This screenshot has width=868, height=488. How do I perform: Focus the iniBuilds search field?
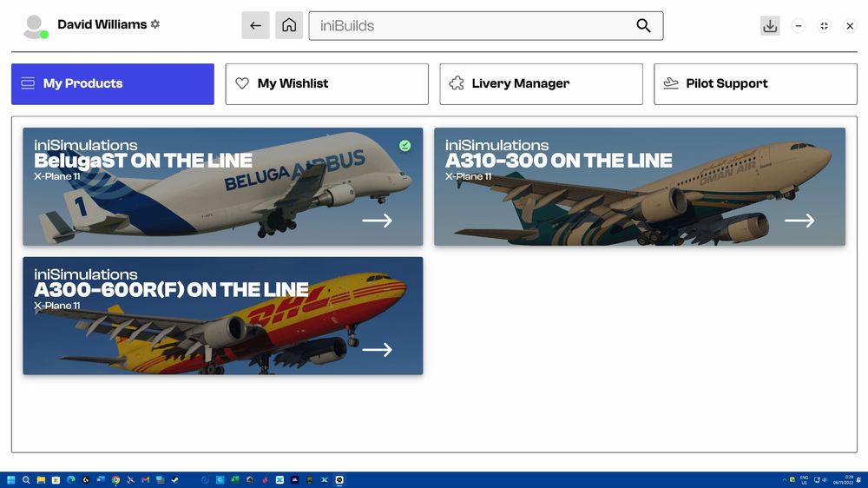[x=473, y=26]
